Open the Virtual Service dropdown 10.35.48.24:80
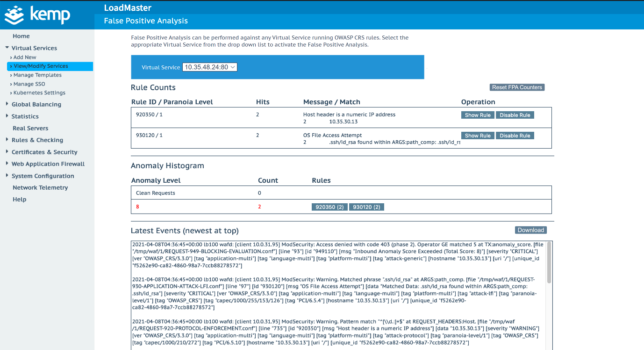 [x=210, y=67]
